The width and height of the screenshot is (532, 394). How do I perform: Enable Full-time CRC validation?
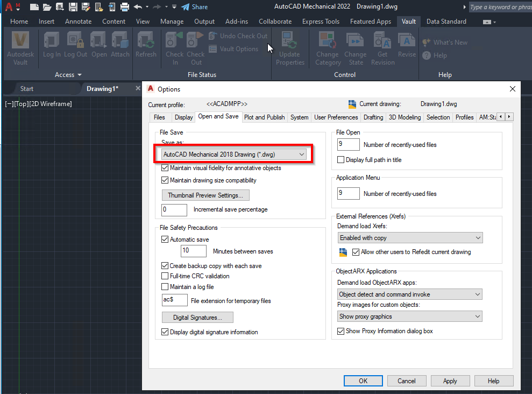point(165,276)
